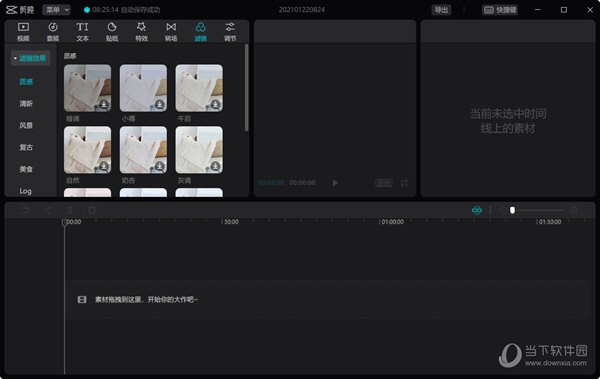Screen dimensions: 600x379
Task: Click the preview aspect ratio button
Action: pyautogui.click(x=384, y=183)
